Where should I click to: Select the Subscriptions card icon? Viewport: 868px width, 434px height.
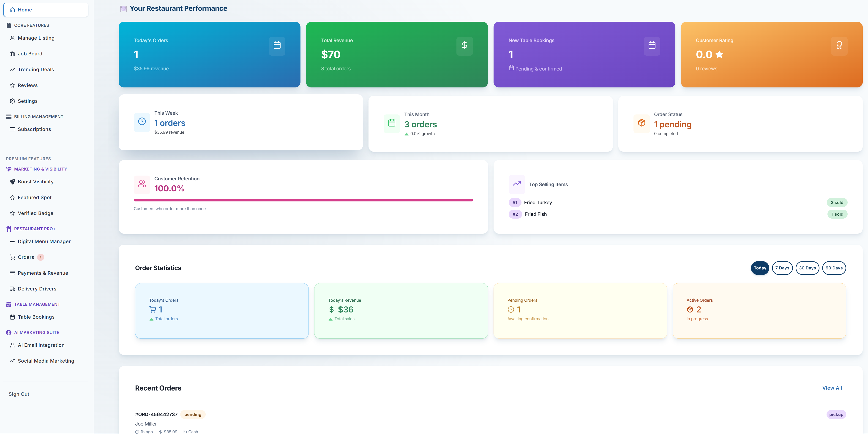pyautogui.click(x=12, y=129)
